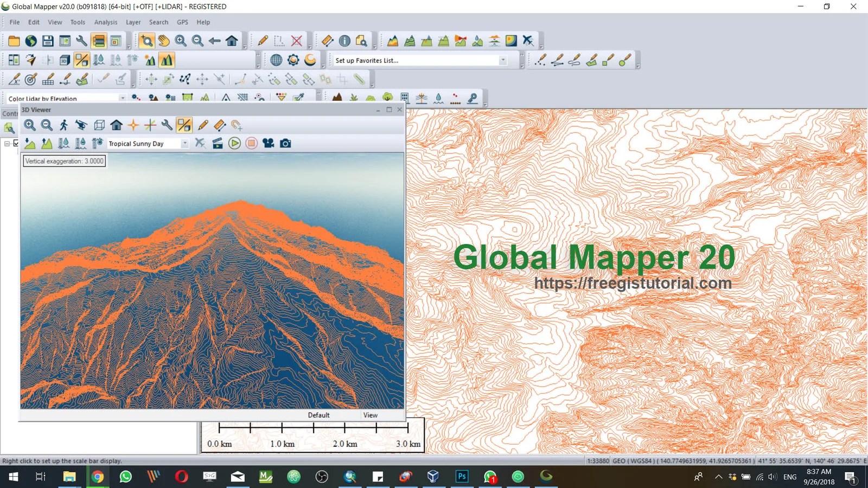Switch to helicopter fly mode in 3D Viewer

coord(81,125)
